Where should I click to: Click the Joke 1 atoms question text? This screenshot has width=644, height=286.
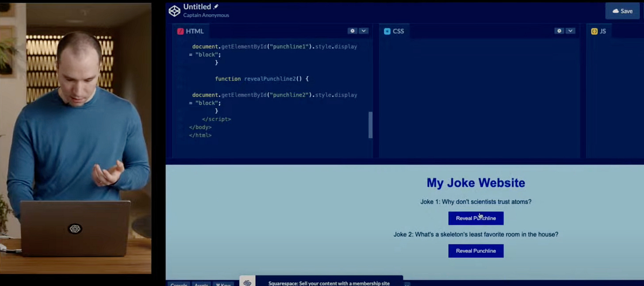(476, 202)
